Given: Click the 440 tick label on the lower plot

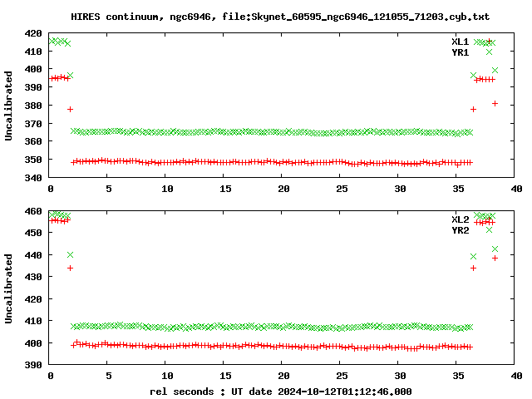Looking at the screenshot, I should click(x=33, y=255).
